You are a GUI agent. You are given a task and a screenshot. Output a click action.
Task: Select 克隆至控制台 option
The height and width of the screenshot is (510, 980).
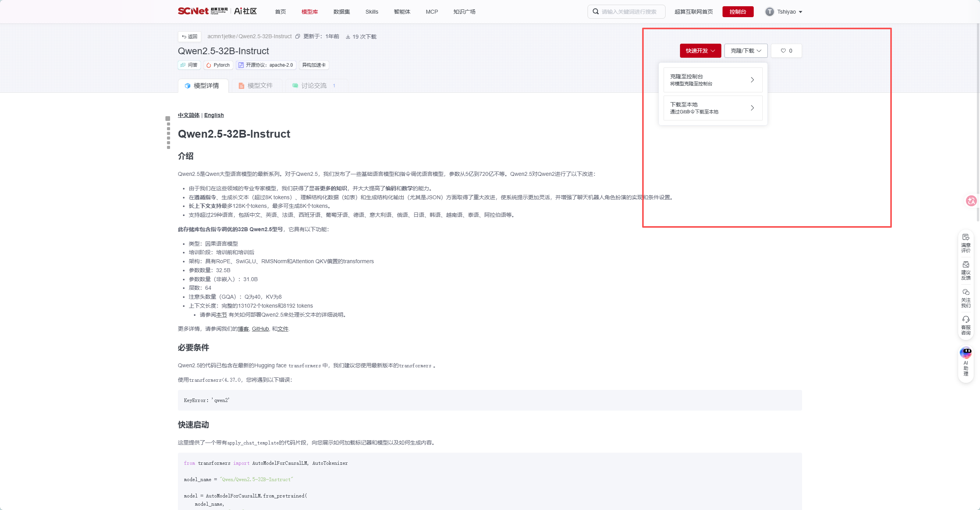tap(713, 80)
